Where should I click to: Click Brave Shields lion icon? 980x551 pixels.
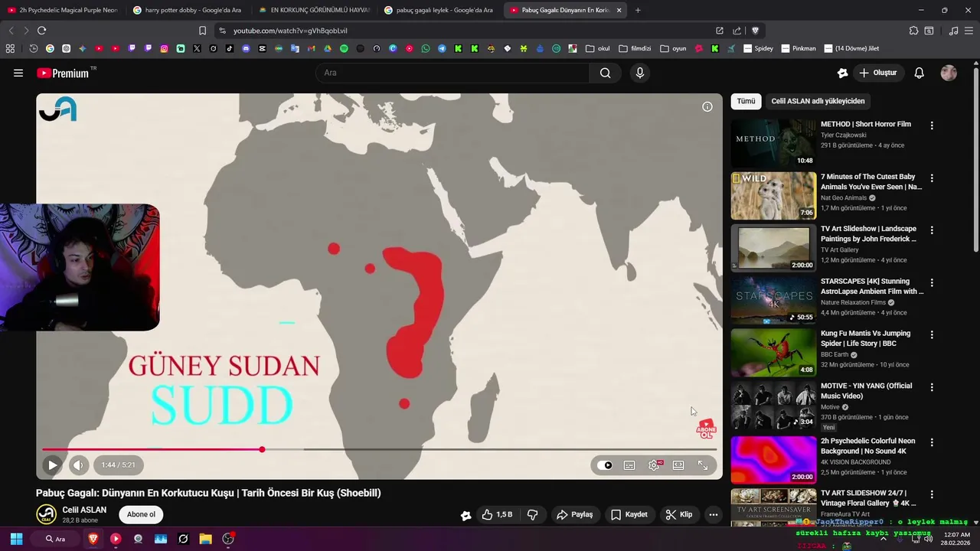coord(755,31)
